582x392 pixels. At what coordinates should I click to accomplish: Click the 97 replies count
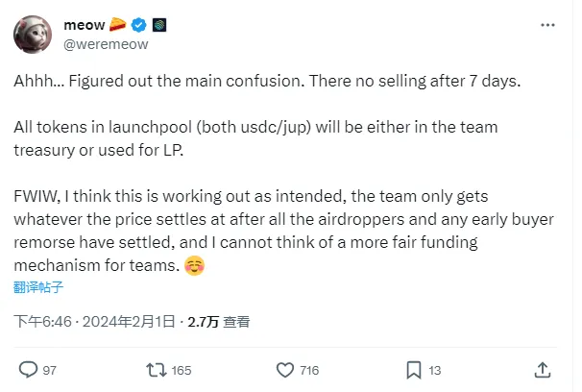click(51, 369)
